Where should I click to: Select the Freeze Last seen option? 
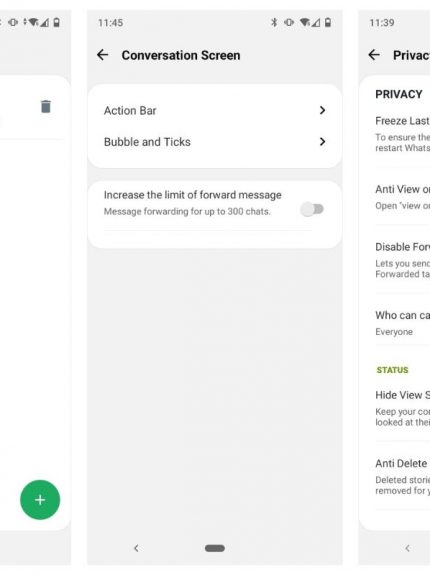(x=402, y=134)
